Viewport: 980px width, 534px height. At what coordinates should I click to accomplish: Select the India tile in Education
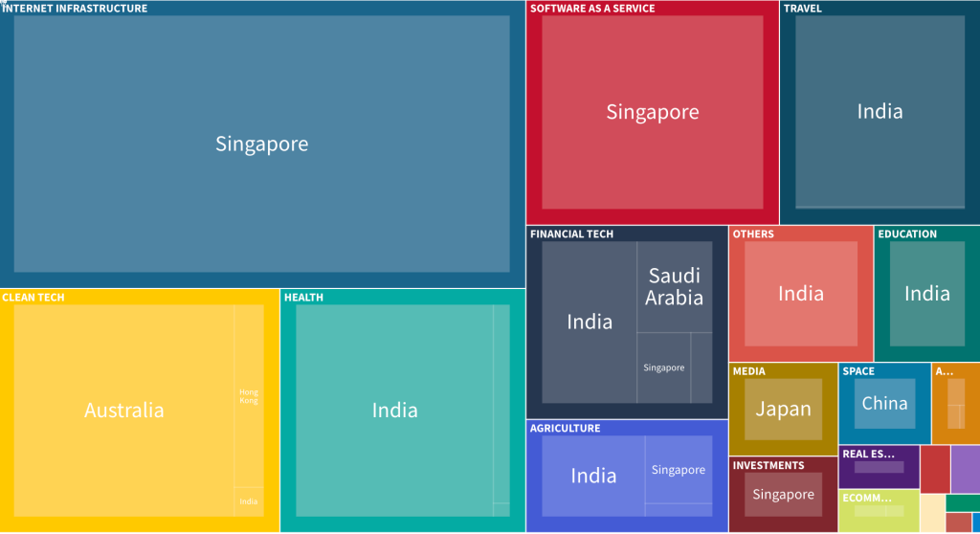[x=926, y=293]
